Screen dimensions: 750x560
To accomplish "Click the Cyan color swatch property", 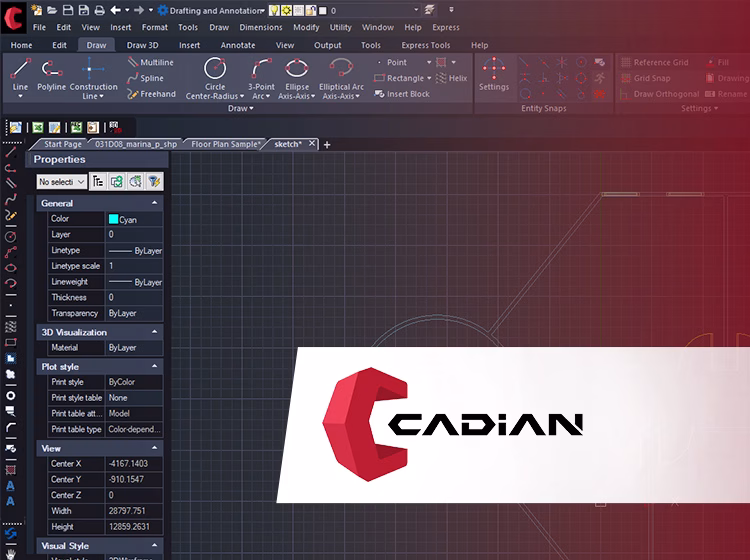I will point(113,219).
